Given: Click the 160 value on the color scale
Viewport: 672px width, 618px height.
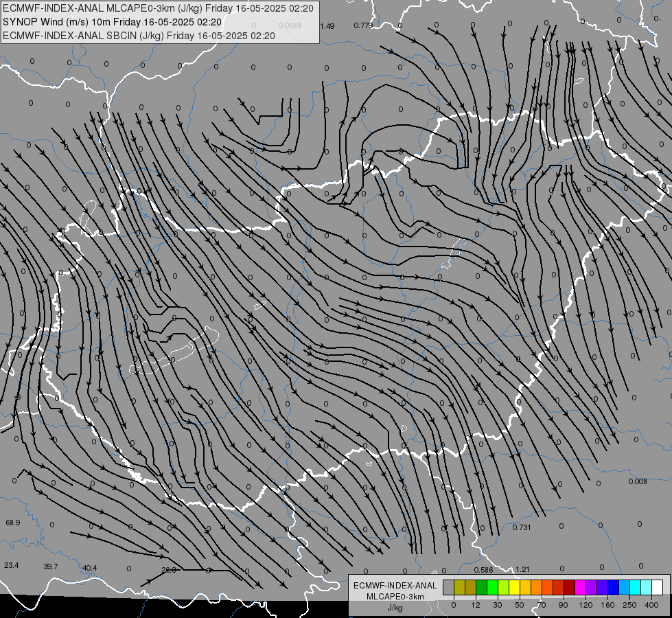Looking at the screenshot, I should point(607,605).
